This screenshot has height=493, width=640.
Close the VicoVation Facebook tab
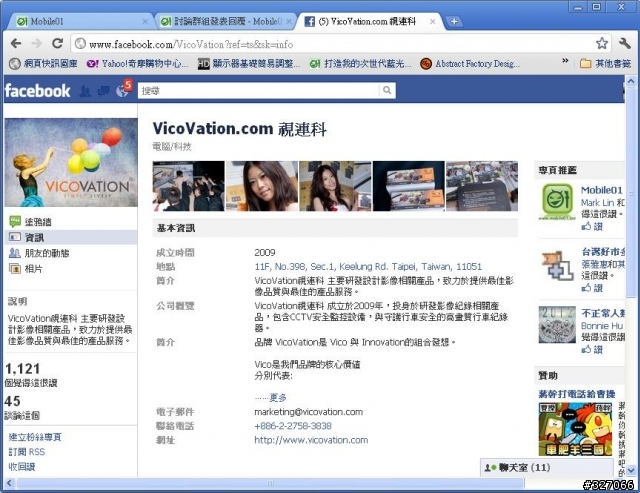tap(433, 22)
